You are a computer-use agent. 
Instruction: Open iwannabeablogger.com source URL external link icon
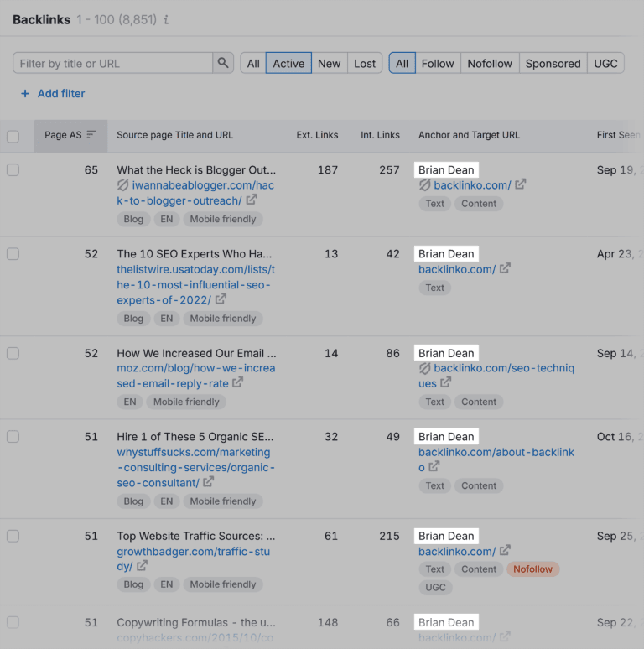tap(252, 200)
